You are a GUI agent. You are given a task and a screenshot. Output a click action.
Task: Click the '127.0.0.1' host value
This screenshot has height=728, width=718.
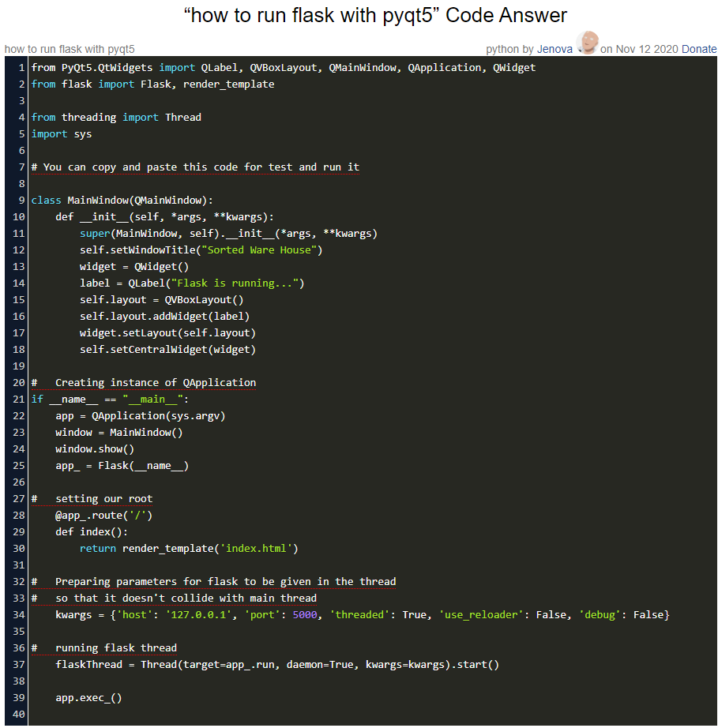tap(198, 615)
